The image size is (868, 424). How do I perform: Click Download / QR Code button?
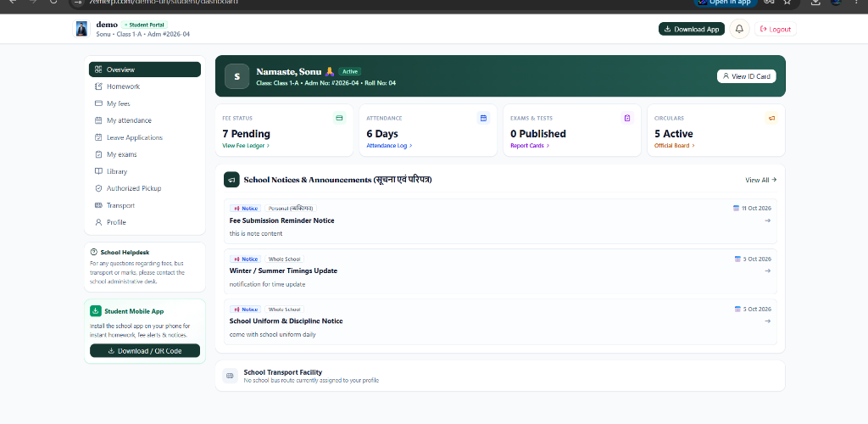coord(145,350)
